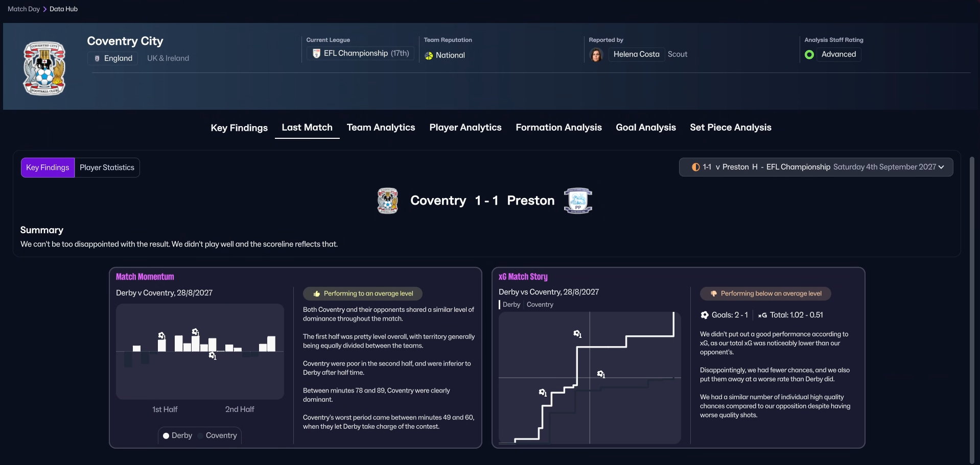Image resolution: width=980 pixels, height=465 pixels.
Task: Click the xG Match Story panel heading
Action: click(x=523, y=277)
